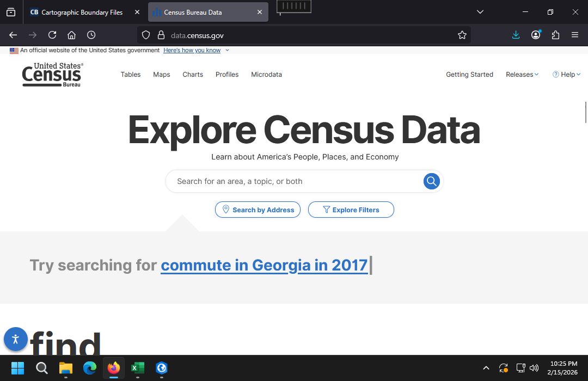Open the Tables menu item
This screenshot has height=381, width=588.
tap(131, 75)
